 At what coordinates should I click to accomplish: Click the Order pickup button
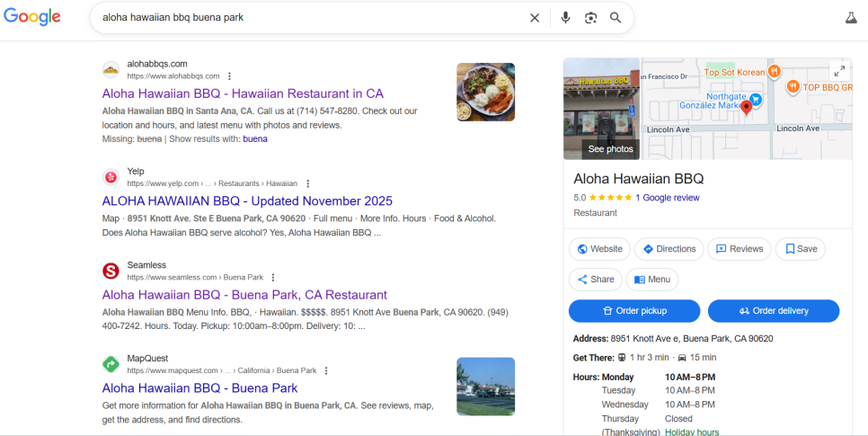[x=634, y=311]
